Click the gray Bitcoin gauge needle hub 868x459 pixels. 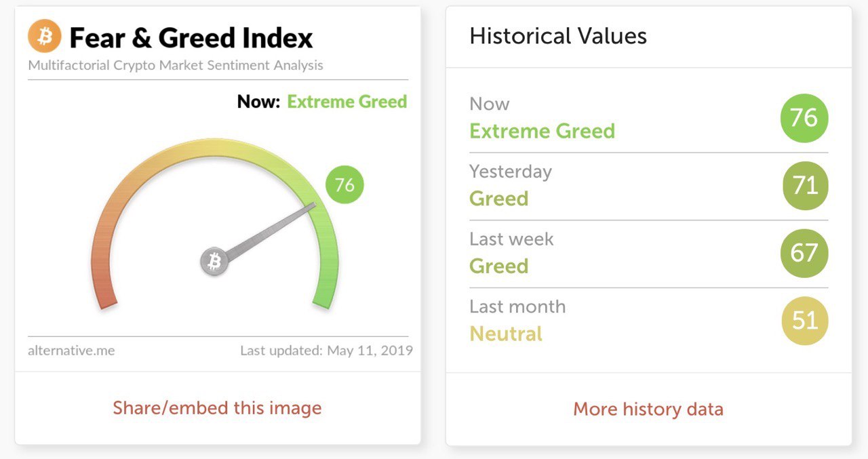[x=214, y=262]
